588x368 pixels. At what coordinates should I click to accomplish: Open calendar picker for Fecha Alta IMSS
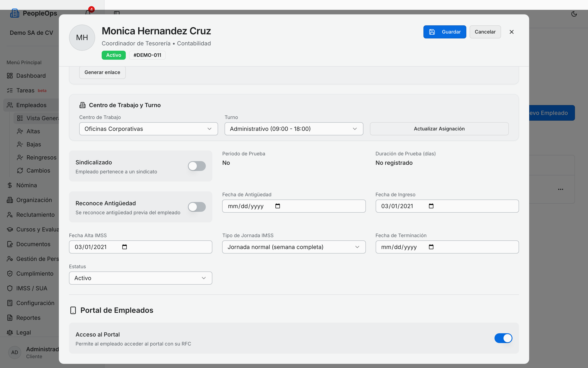coord(124,247)
